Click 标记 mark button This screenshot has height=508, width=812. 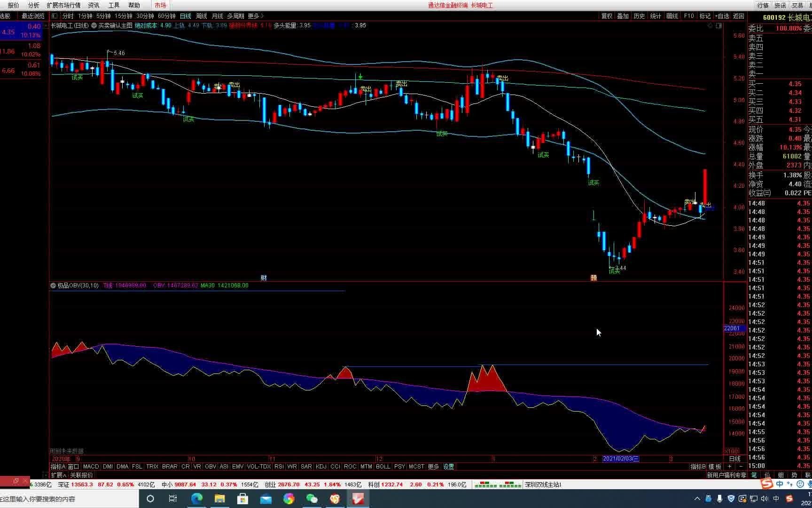click(705, 16)
